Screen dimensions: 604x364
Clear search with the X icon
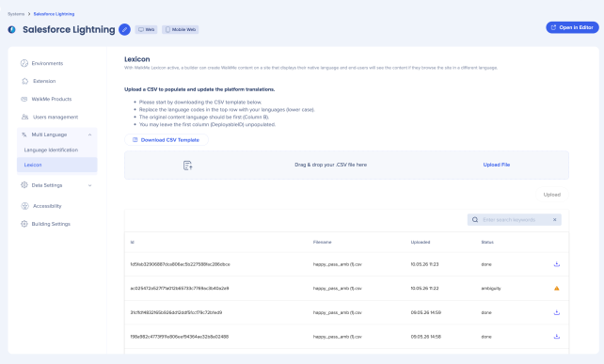pos(555,219)
